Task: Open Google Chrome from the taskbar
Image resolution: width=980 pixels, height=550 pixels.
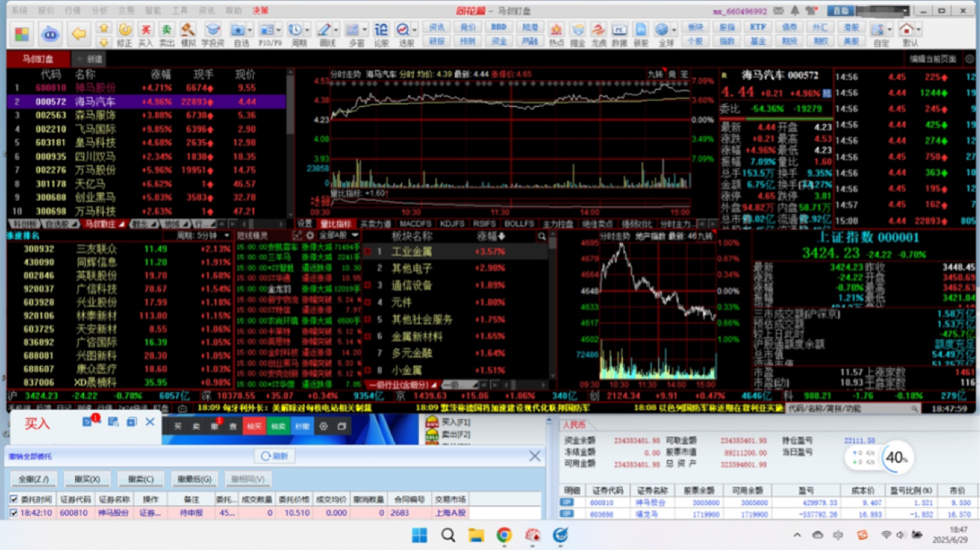Action: (504, 535)
